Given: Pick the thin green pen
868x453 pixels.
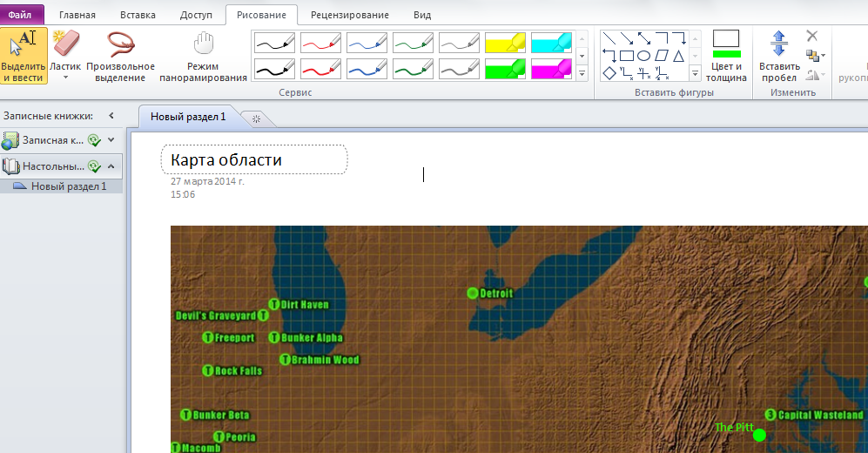Looking at the screenshot, I should tap(413, 43).
